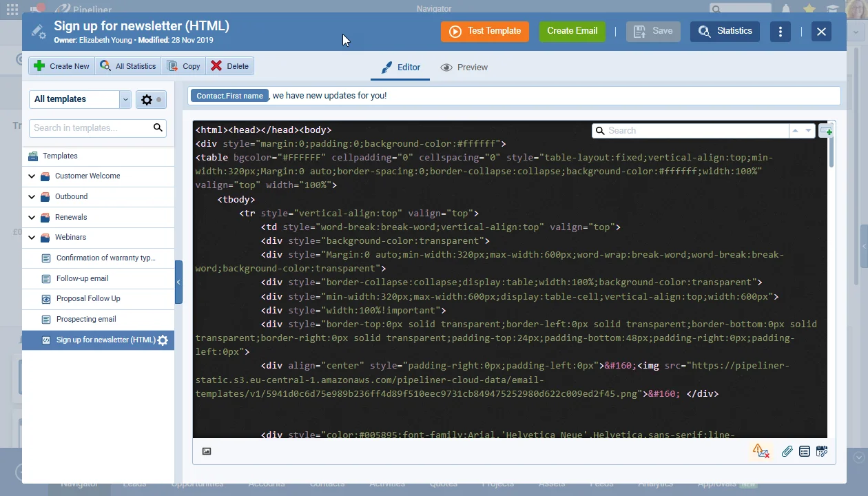Collapse the Webinars folder
This screenshot has width=868, height=496.
[32, 238]
